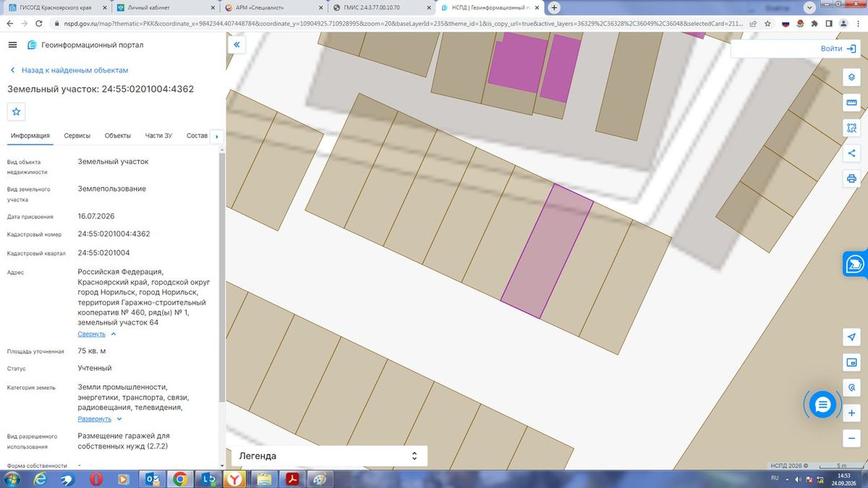Open the Состав tab
The image size is (868, 488).
197,136
